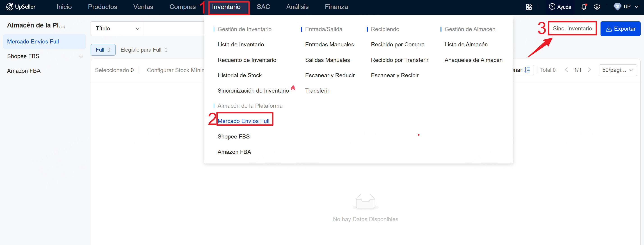The height and width of the screenshot is (245, 644).
Task: Open Lista de Inventario
Action: 240,44
